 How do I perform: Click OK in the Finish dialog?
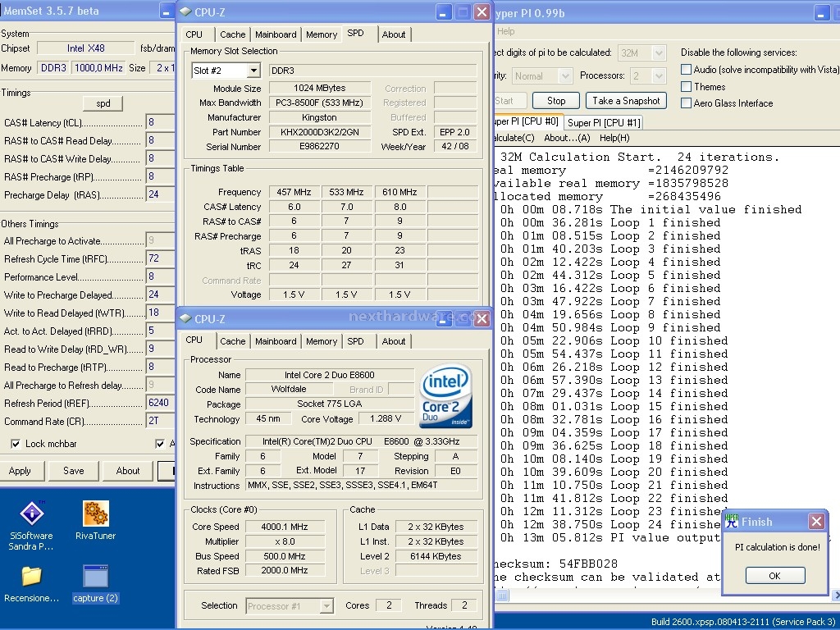[x=774, y=576]
